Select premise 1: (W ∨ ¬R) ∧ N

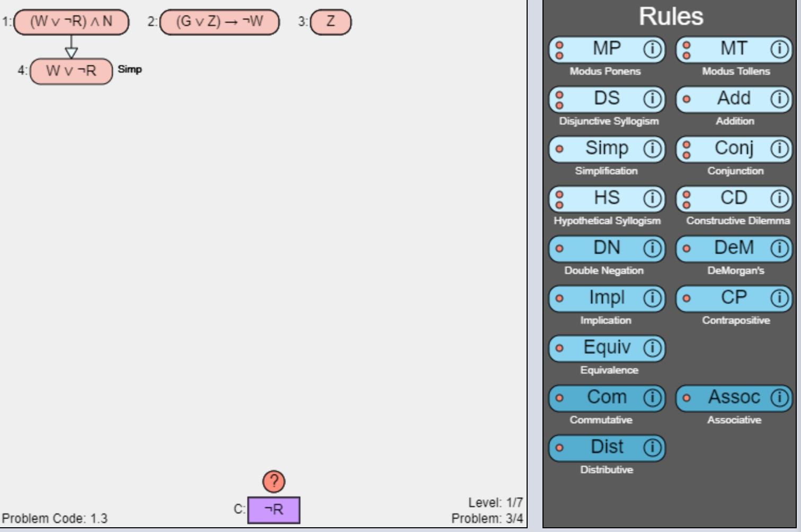pyautogui.click(x=72, y=22)
